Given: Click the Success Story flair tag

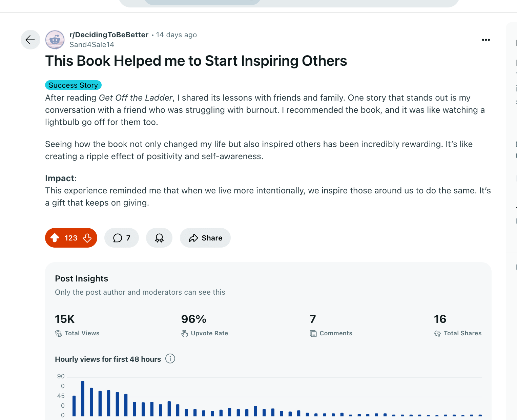Looking at the screenshot, I should 73,85.
